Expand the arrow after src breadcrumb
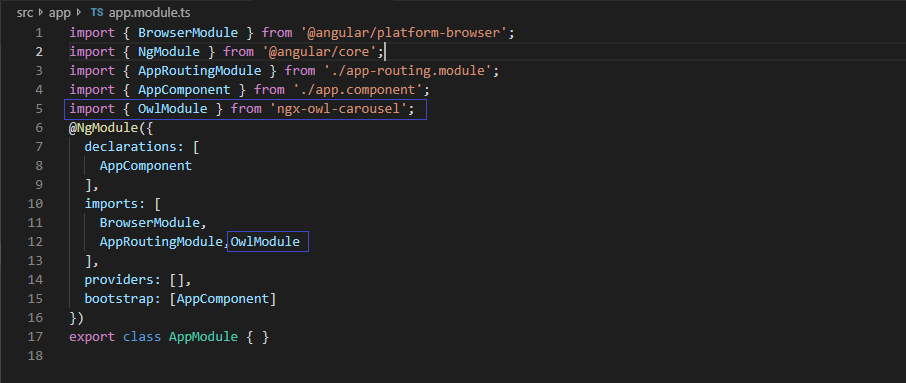906x383 pixels. click(40, 12)
